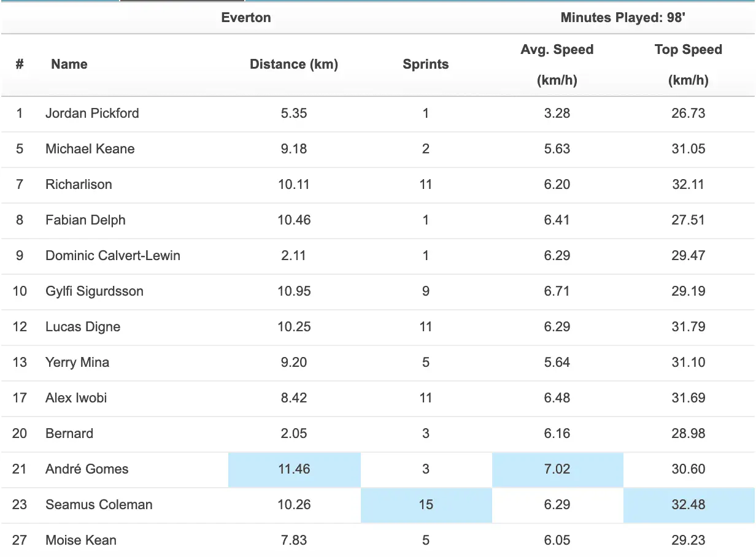
Task: Select the highlighted 32.48 top speed cell
Action: [x=688, y=505]
